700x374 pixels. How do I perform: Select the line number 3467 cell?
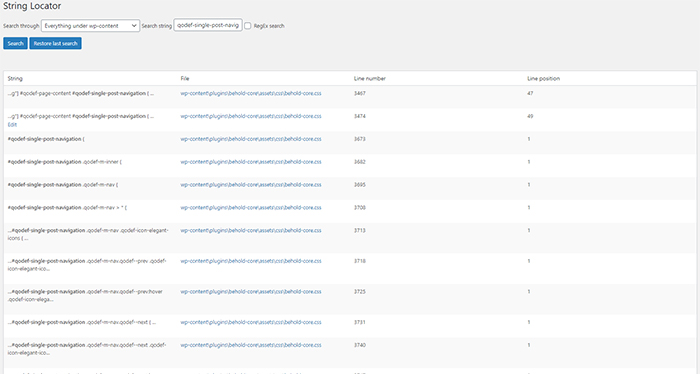click(x=360, y=93)
